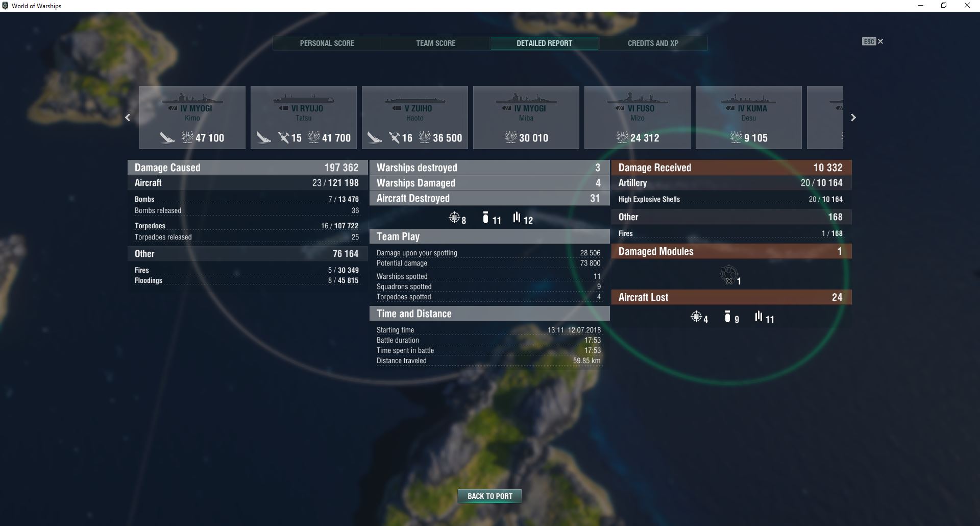Image resolution: width=980 pixels, height=526 pixels.
Task: Select the VI Fuso Mizo ship card
Action: pos(638,117)
